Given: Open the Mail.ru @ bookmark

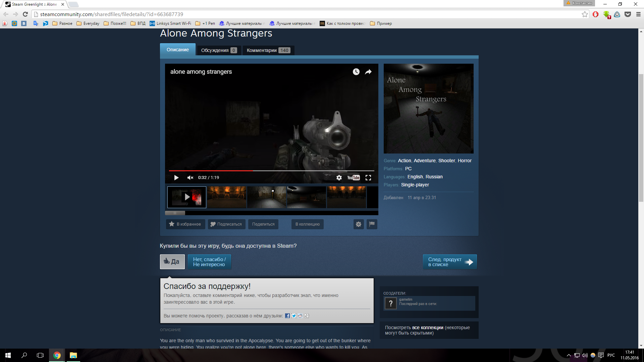Looking at the screenshot, I should point(14,23).
